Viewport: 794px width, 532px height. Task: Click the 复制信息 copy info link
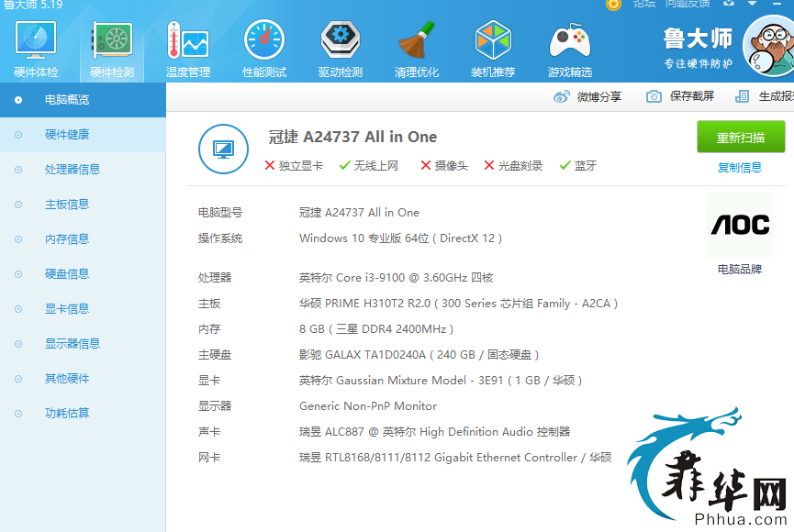point(740,168)
